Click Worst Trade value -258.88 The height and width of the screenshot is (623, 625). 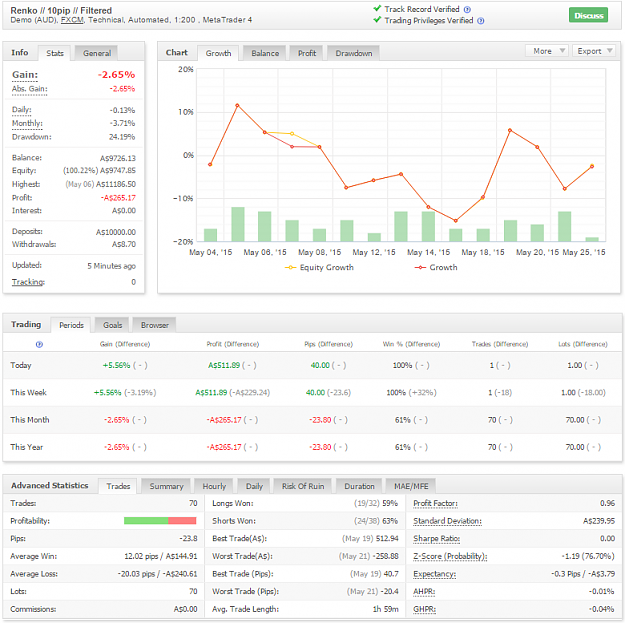click(385, 556)
